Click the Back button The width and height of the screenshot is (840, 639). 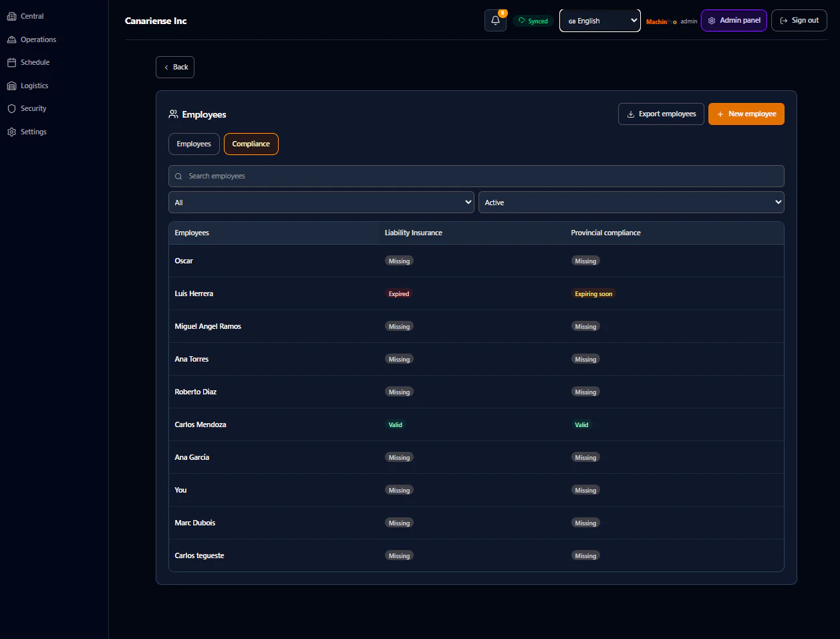pyautogui.click(x=174, y=67)
